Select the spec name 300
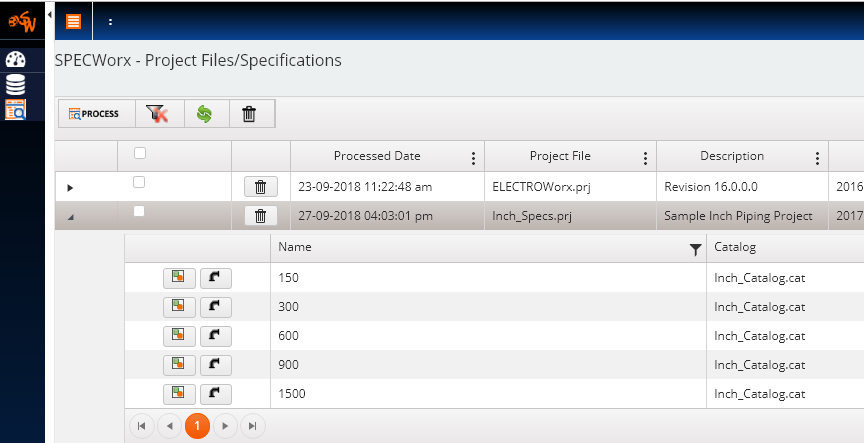Viewport: 864px width, 443px height. 288,307
